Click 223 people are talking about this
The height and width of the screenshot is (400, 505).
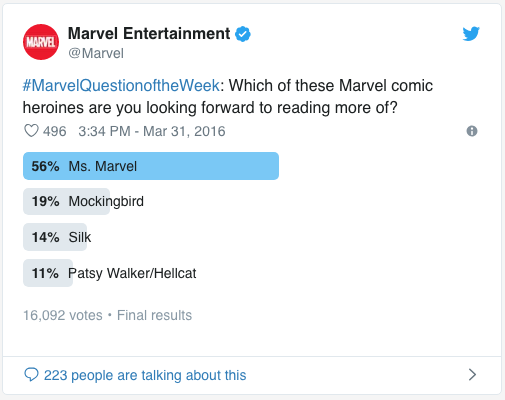coord(145,375)
